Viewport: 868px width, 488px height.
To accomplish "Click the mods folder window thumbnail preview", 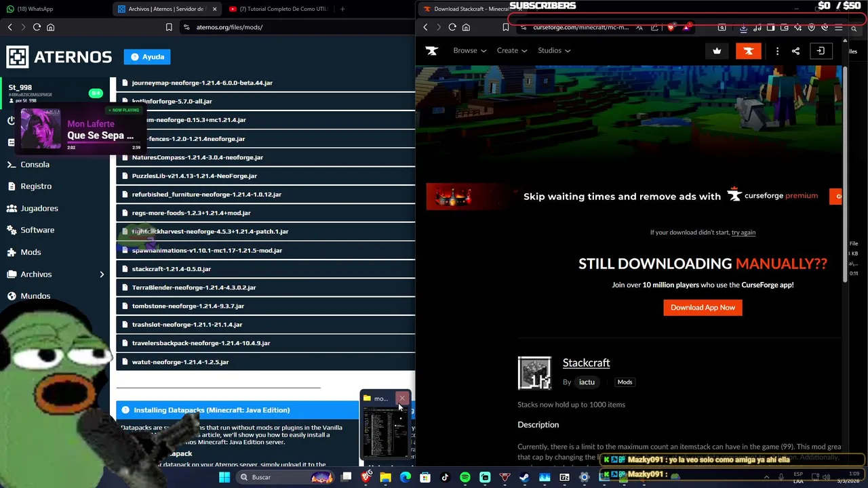I will (x=385, y=432).
